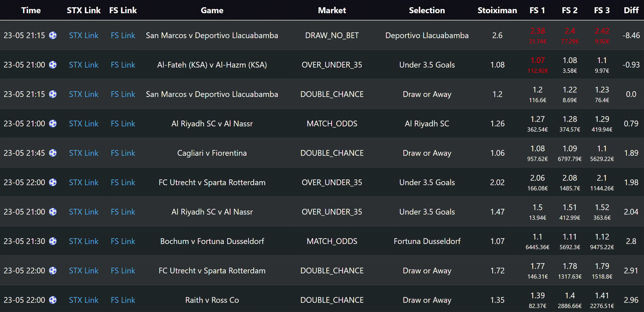Click soccer ball icon in San Marcos DRAW_NO_BET row
644x312 pixels.
[53, 35]
